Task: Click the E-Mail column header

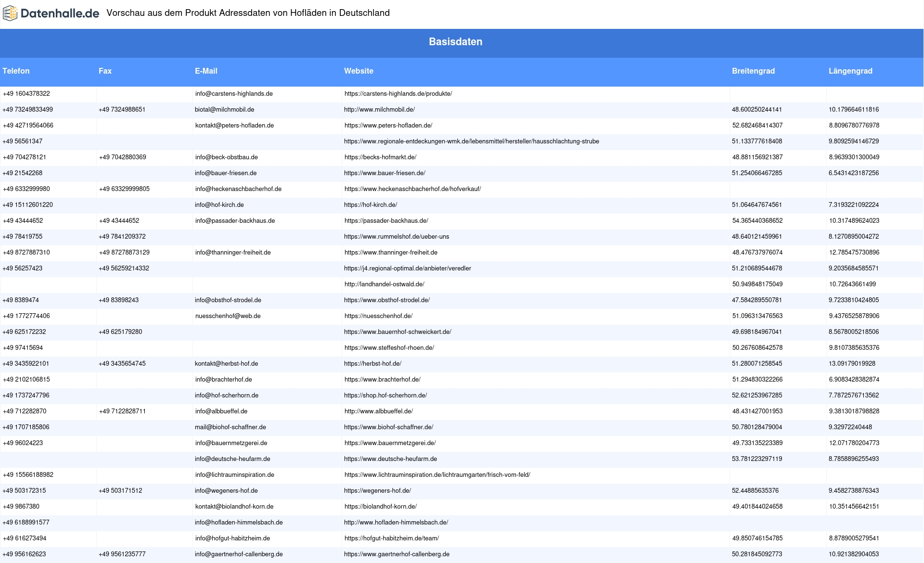Action: tap(206, 71)
